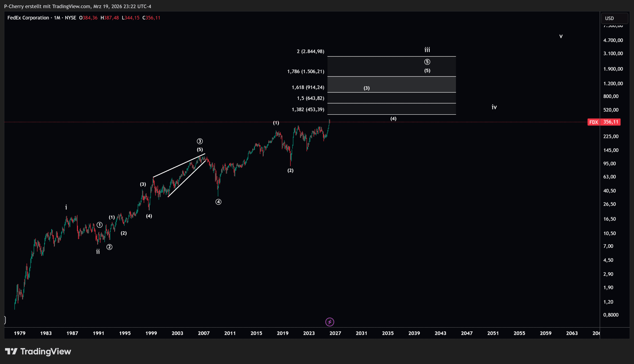Select the roman numeral iii wave label
The height and width of the screenshot is (364, 634).
(x=427, y=50)
